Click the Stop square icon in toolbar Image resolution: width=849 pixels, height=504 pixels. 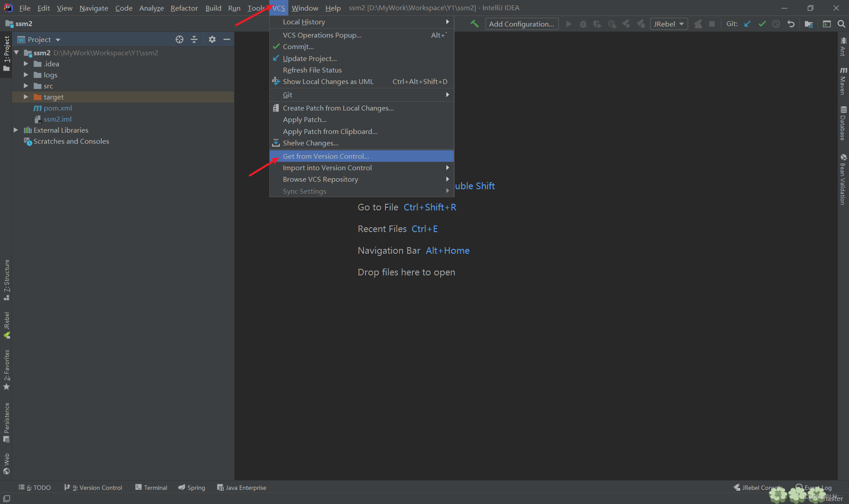pyautogui.click(x=712, y=24)
